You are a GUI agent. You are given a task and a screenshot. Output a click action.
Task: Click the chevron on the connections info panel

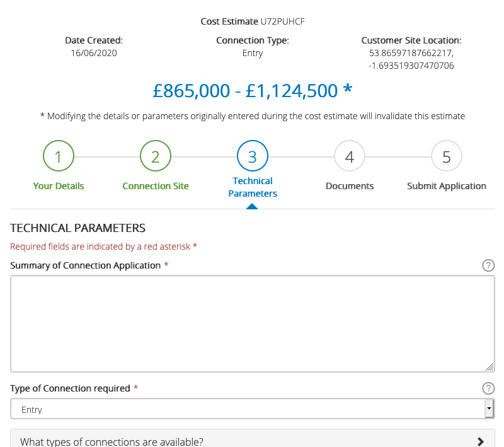click(481, 441)
